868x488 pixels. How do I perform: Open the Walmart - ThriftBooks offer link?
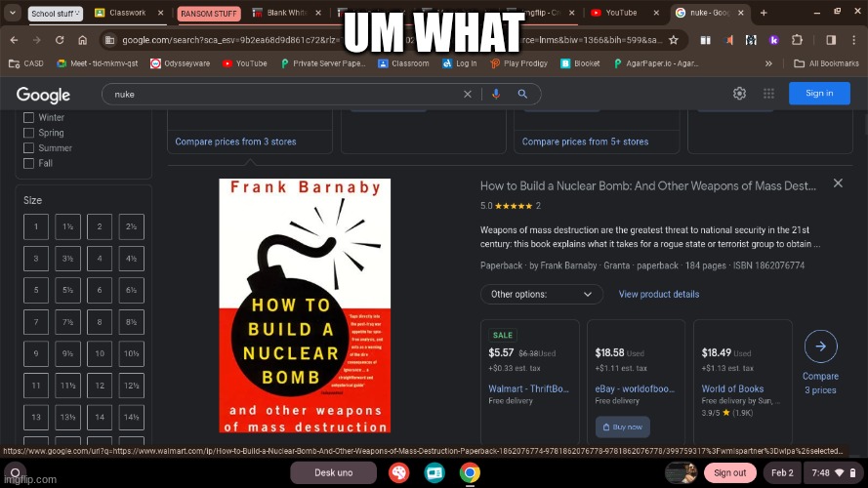[528, 389]
